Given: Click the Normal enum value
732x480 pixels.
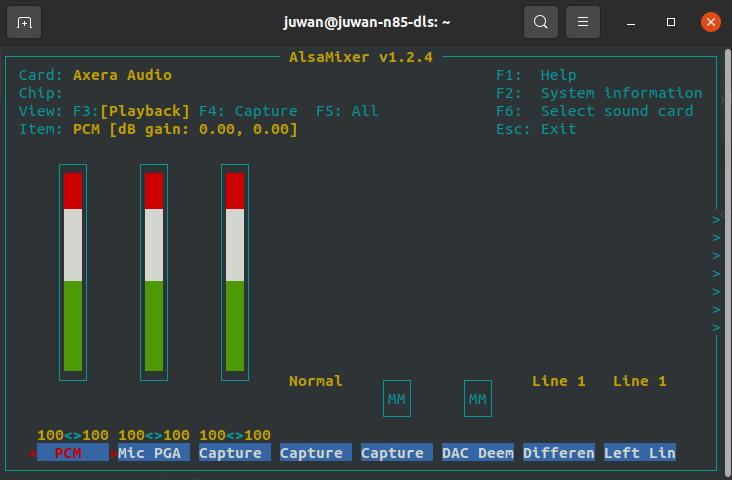Looking at the screenshot, I should pos(316,381).
